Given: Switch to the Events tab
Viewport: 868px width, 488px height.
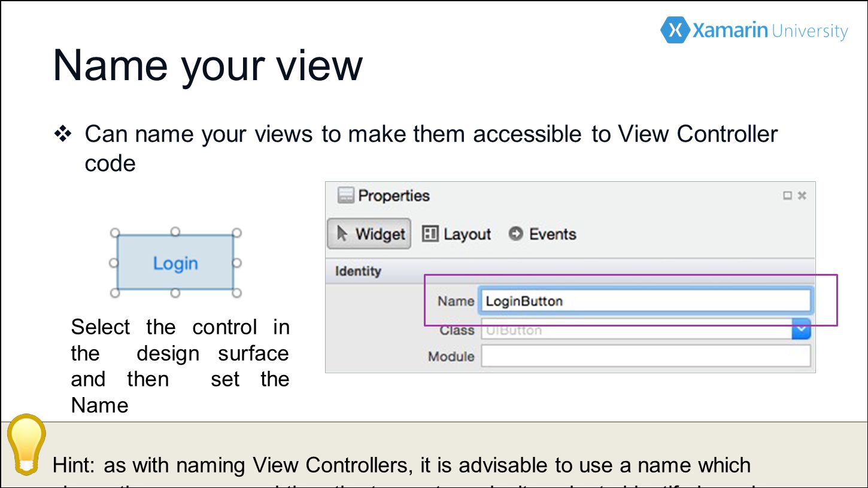Looking at the screenshot, I should point(542,234).
